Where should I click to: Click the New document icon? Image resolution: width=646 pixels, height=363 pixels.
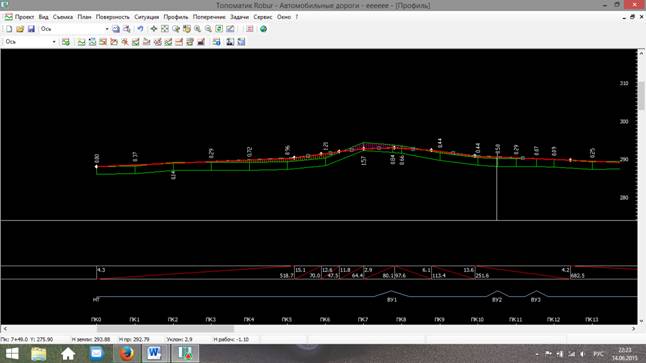(x=9, y=29)
